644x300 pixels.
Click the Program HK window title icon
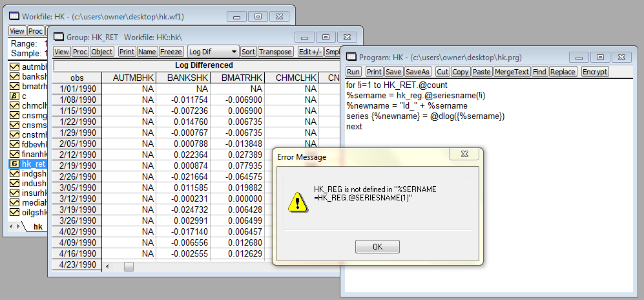[x=351, y=57]
